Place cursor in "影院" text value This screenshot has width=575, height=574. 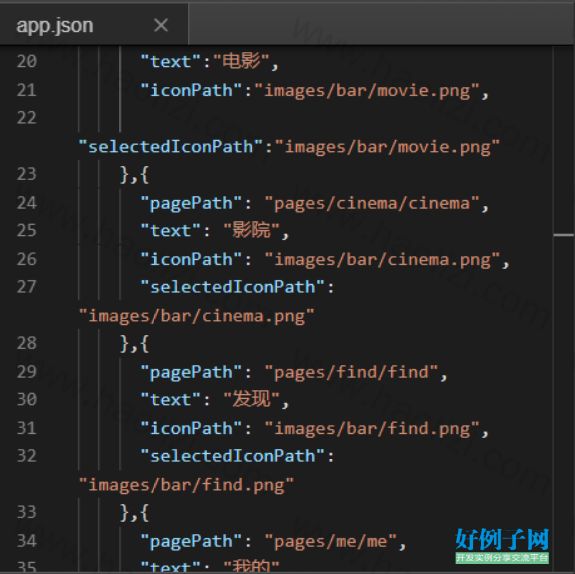[x=252, y=231]
